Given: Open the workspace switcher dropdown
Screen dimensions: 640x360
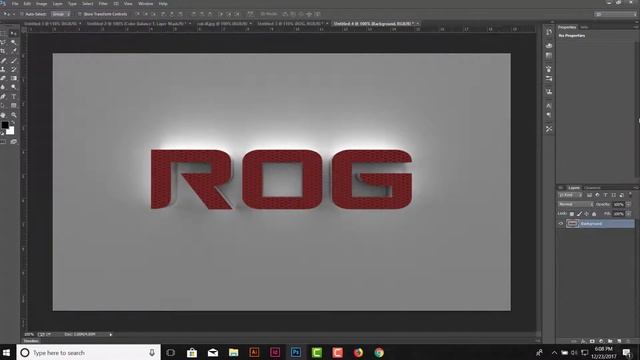Looking at the screenshot, I should [x=616, y=14].
